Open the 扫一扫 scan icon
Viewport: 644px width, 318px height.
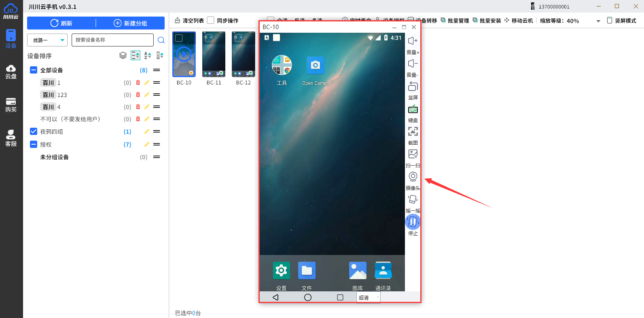pyautogui.click(x=413, y=154)
